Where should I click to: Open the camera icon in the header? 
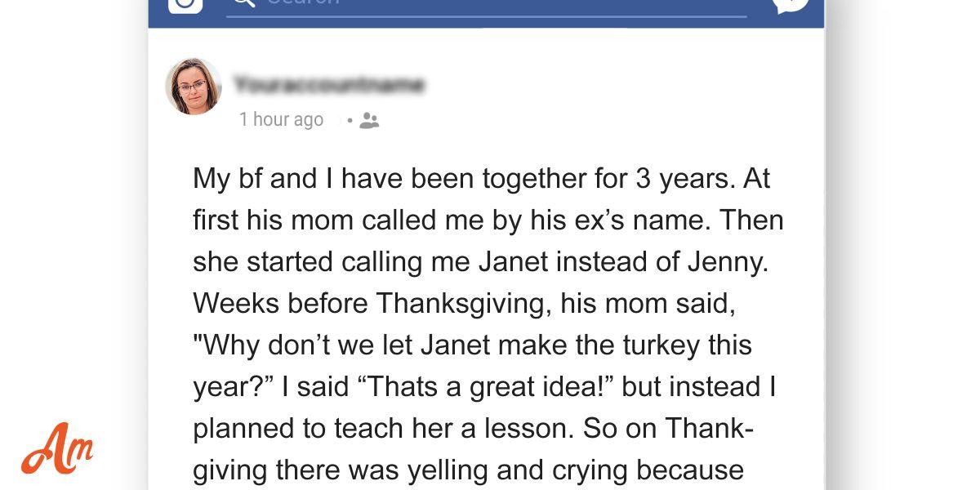[x=185, y=4]
